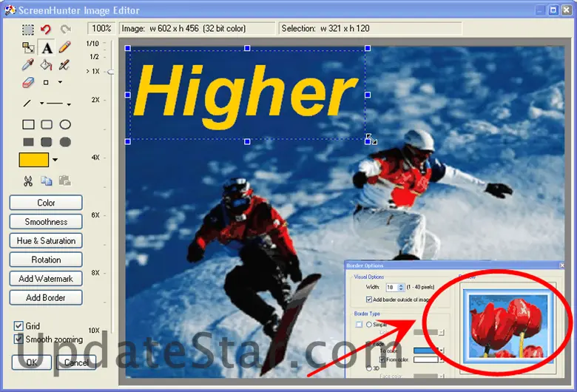Uncheck Add border outside of image

click(369, 300)
